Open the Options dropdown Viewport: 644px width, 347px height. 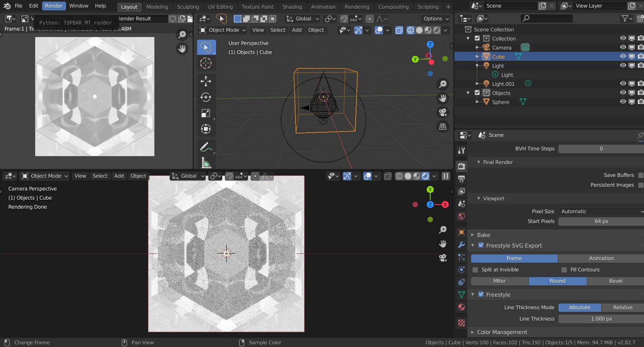pyautogui.click(x=436, y=19)
